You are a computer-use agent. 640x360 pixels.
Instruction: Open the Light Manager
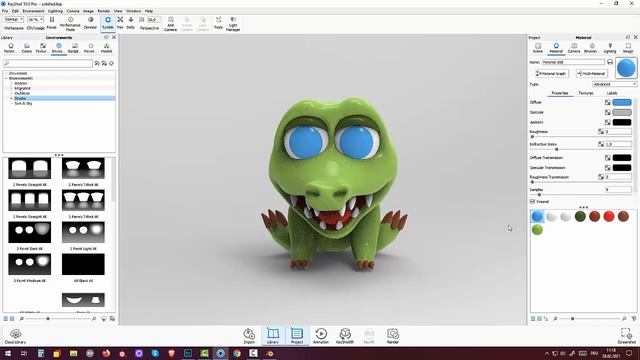pos(233,24)
